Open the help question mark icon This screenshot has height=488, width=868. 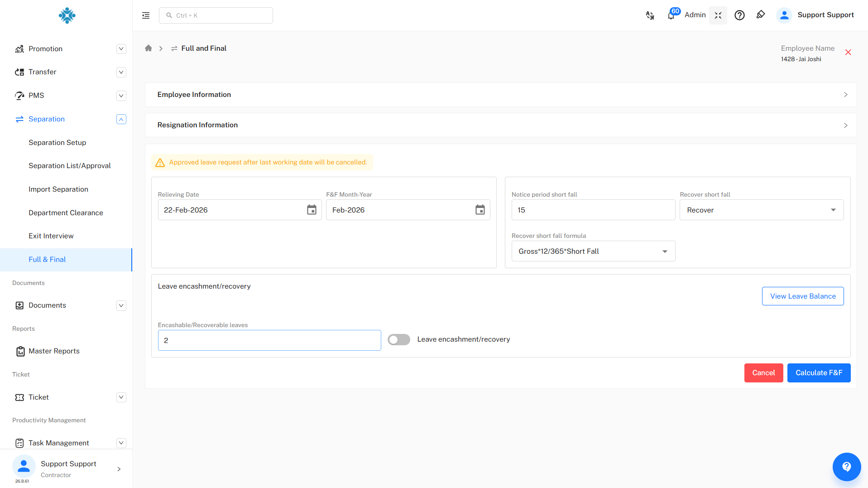pyautogui.click(x=739, y=15)
